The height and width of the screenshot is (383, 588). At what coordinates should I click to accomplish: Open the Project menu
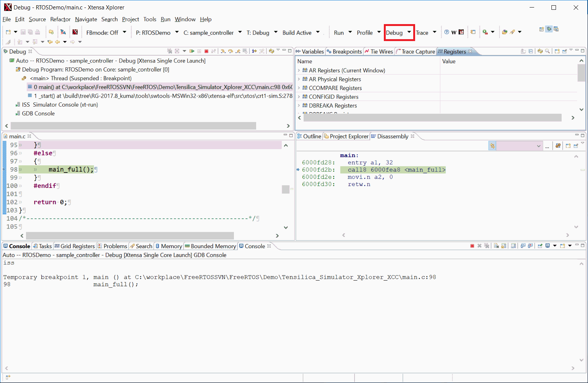pos(130,19)
